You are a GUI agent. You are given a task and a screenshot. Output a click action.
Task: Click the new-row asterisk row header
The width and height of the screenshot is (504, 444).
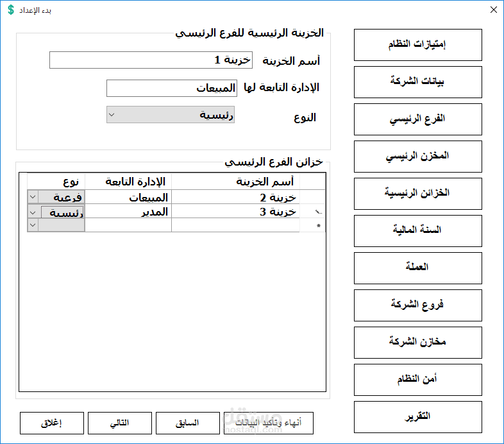pos(312,225)
